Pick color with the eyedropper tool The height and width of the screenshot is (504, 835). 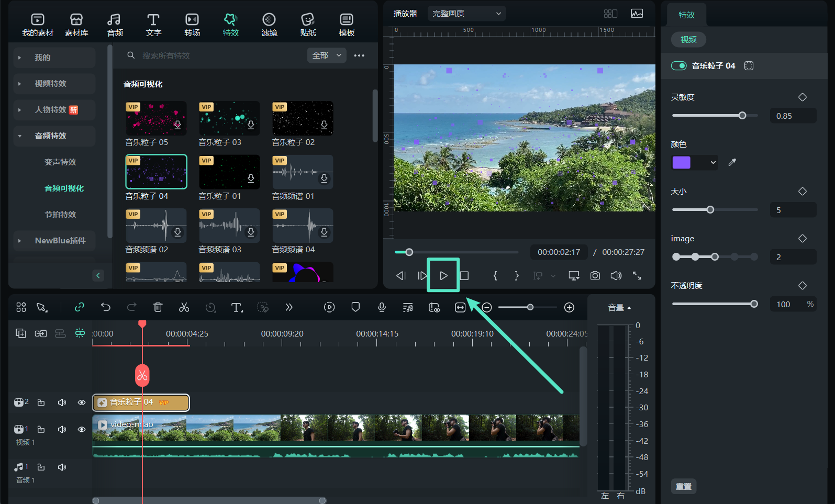click(x=732, y=162)
